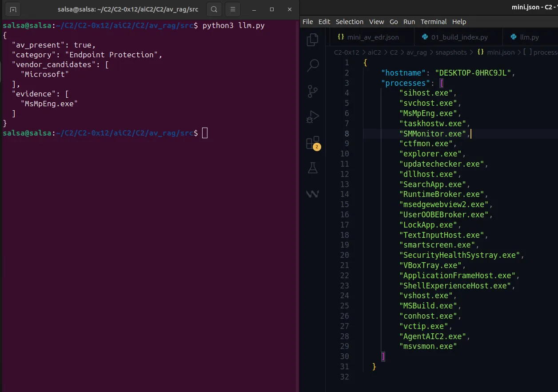Click "SearchApp.exe" in the editor
Screen dimensions: 558x392
(x=432, y=184)
